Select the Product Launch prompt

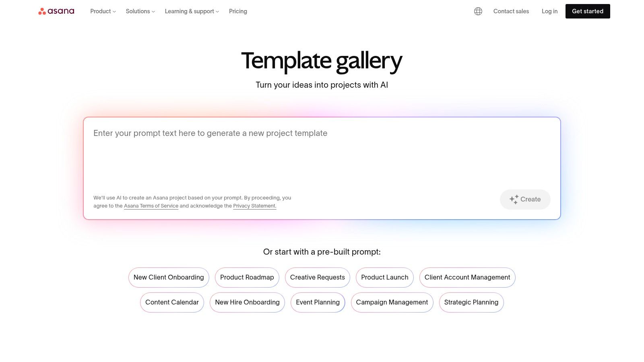pyautogui.click(x=384, y=277)
